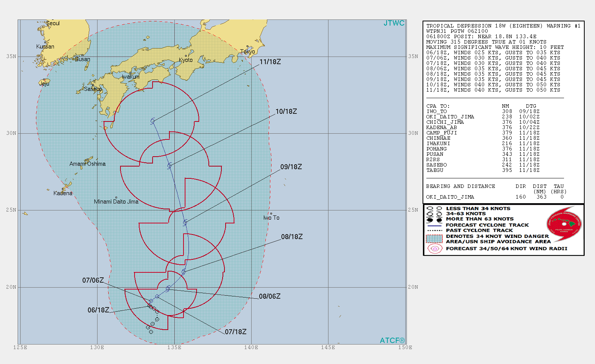The width and height of the screenshot is (595, 364).
Task: Click the '07/06Z, WINDS 030 KTS' forecast row
Action: click(x=493, y=58)
